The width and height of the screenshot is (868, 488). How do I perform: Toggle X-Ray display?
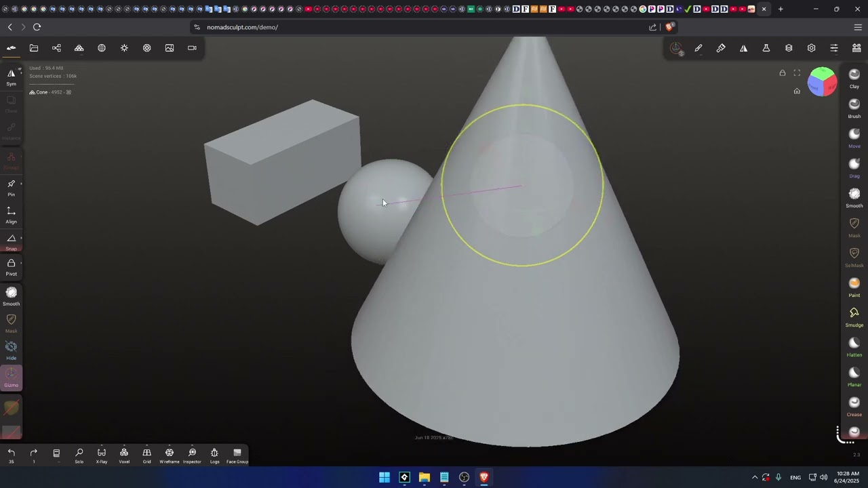tap(102, 455)
